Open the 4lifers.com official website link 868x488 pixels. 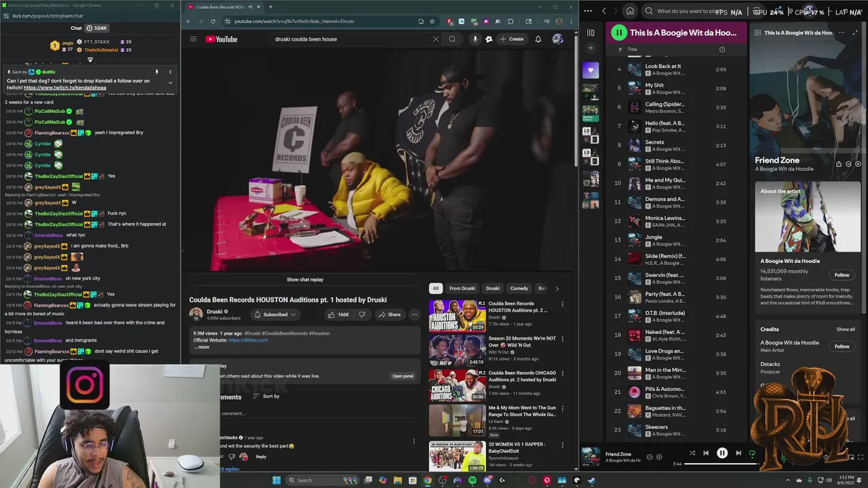pos(248,340)
